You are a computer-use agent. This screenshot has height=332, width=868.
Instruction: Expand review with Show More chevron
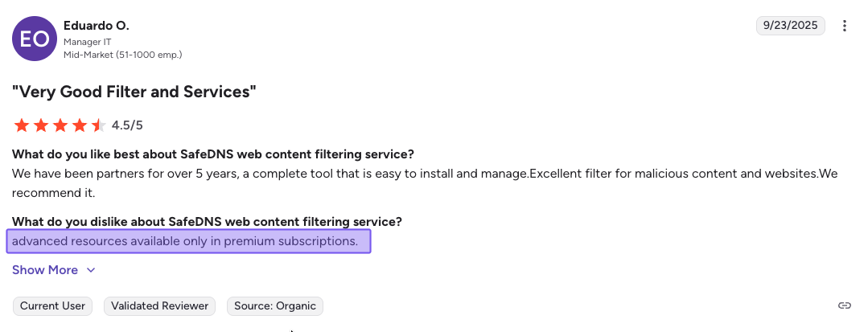tap(91, 270)
